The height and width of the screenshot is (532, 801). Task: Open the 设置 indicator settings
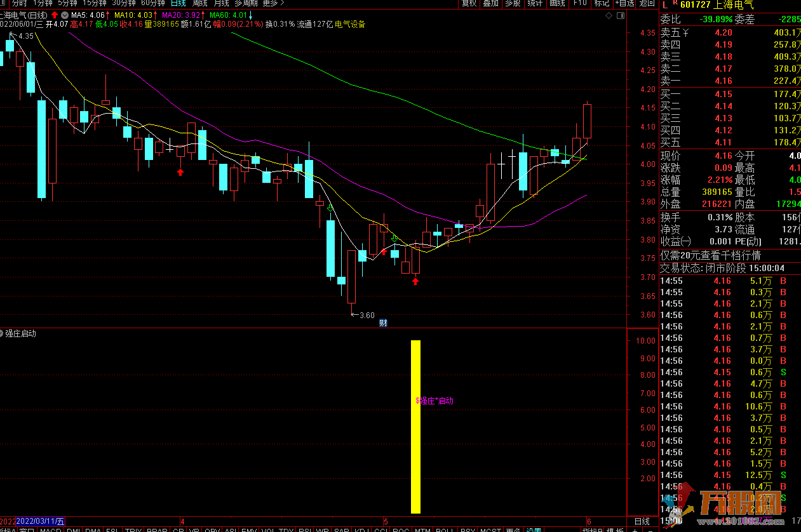pos(534,529)
